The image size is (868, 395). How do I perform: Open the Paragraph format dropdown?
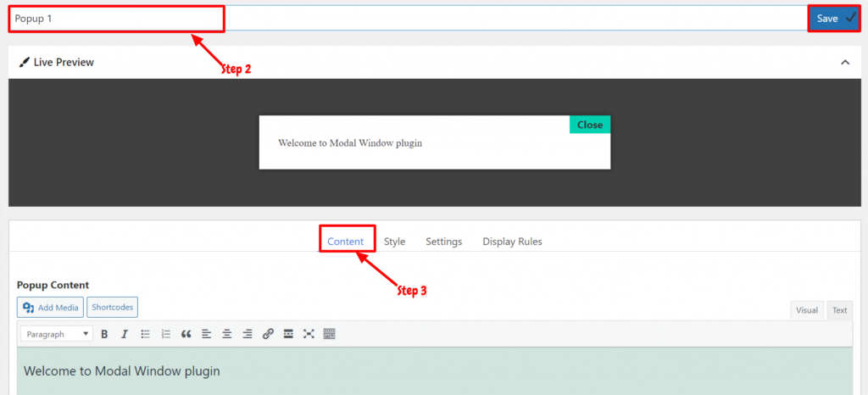point(57,334)
